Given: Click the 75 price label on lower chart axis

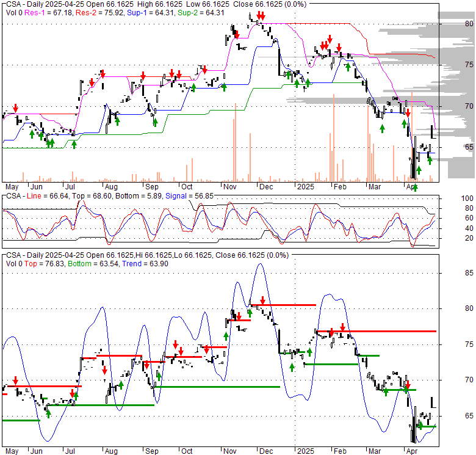Looking at the screenshot, I should [469, 344].
